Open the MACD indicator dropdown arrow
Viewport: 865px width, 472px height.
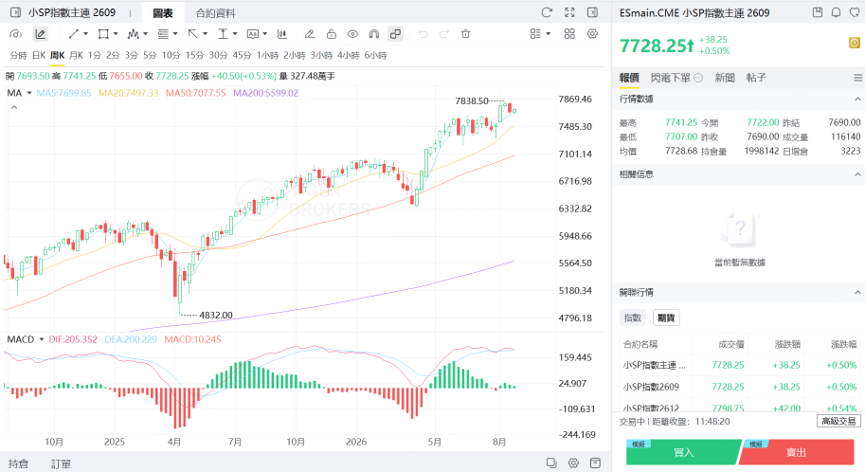point(41,340)
